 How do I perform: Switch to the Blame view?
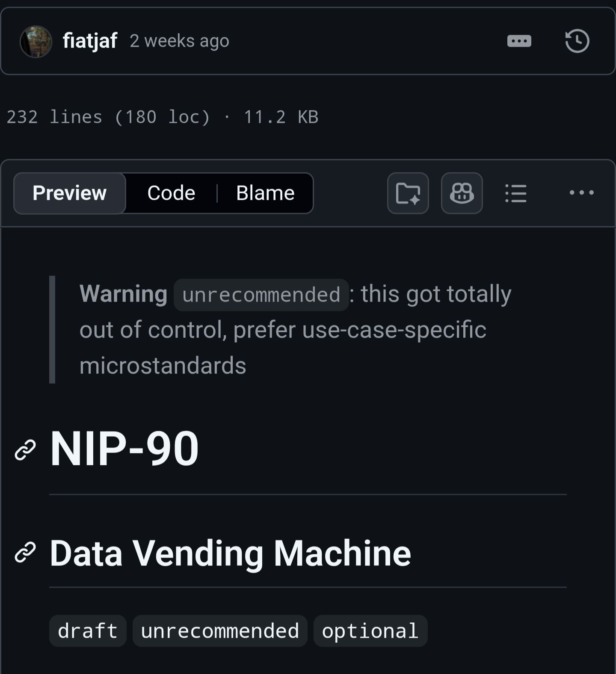(265, 193)
